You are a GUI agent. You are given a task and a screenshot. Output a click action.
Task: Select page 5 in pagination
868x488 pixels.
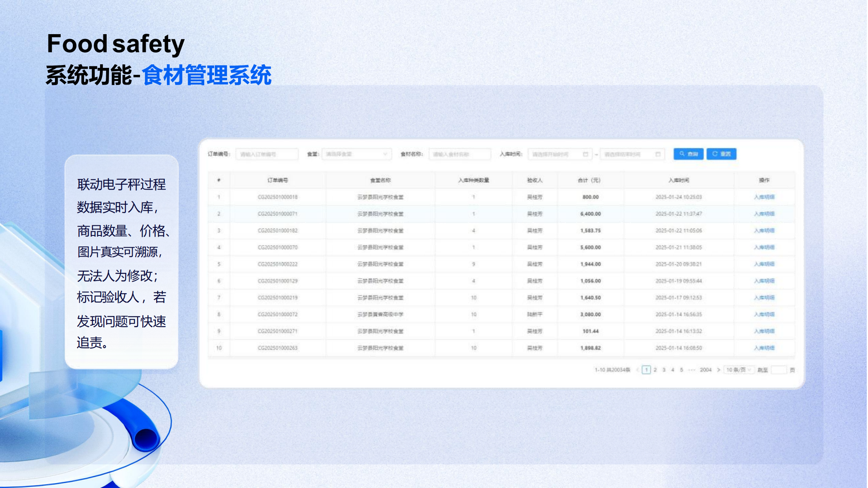tap(681, 370)
